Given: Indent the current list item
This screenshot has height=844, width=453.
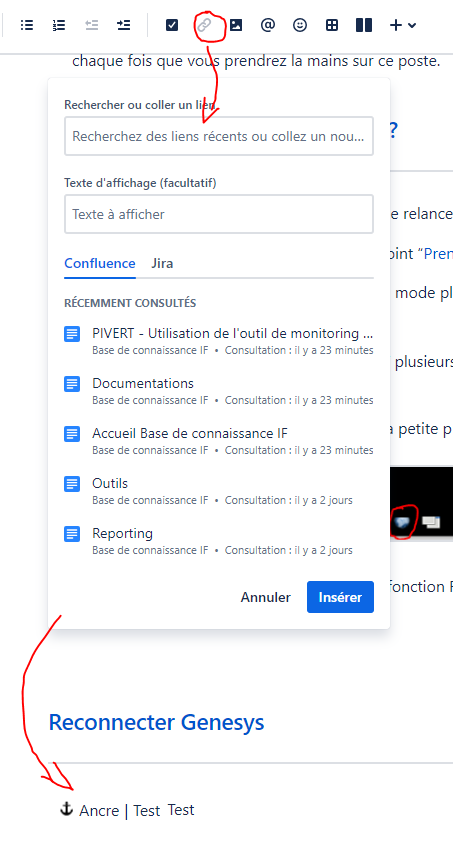Looking at the screenshot, I should point(124,25).
